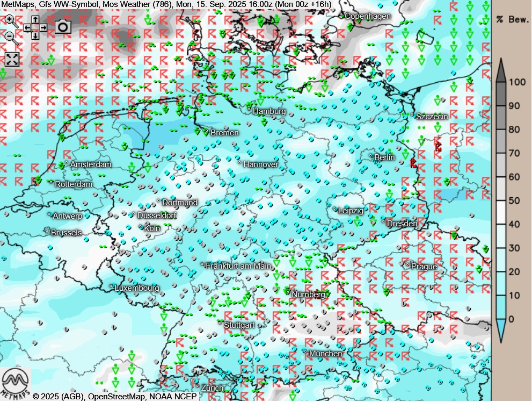Click the MetMaps logo
Screen dimensions: 532x402
[15, 383]
